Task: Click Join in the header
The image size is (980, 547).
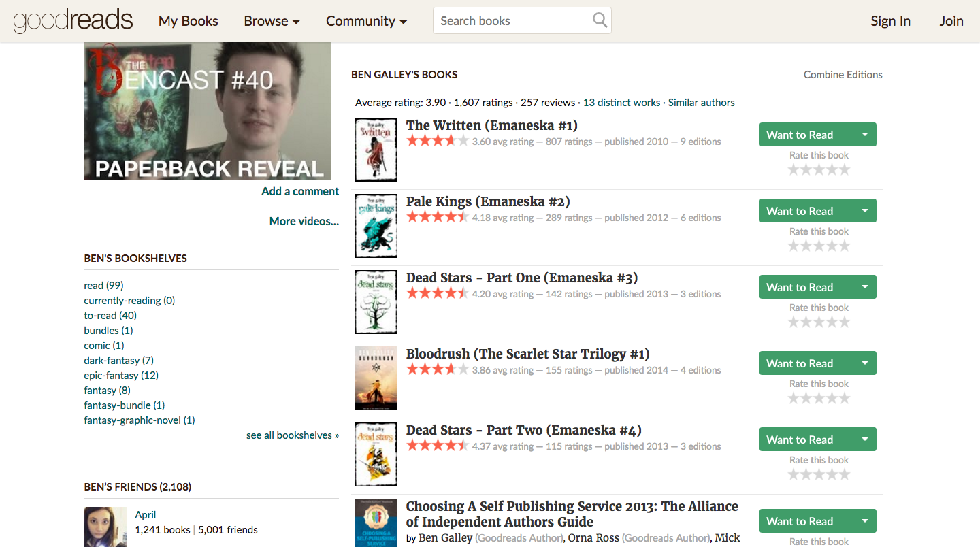Action: click(951, 21)
